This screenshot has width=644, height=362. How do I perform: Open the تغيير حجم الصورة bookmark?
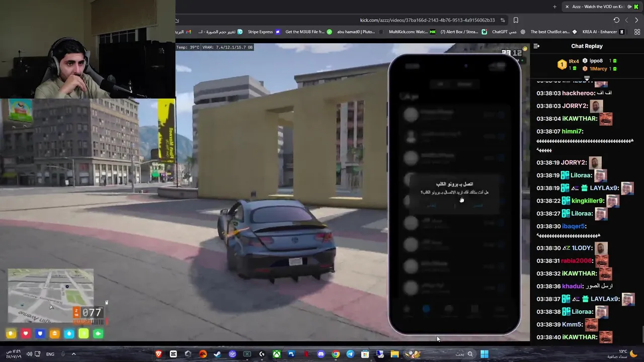click(220, 32)
